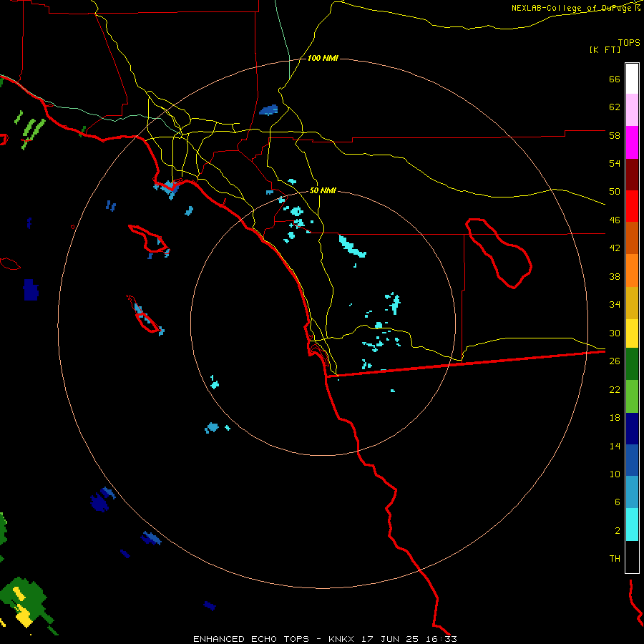Click the bright red 50 K FT legend swatch
The image size is (644, 644).
click(x=632, y=206)
